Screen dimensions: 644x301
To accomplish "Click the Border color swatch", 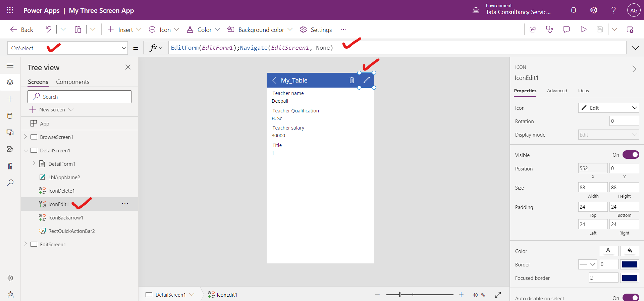I will [629, 264].
